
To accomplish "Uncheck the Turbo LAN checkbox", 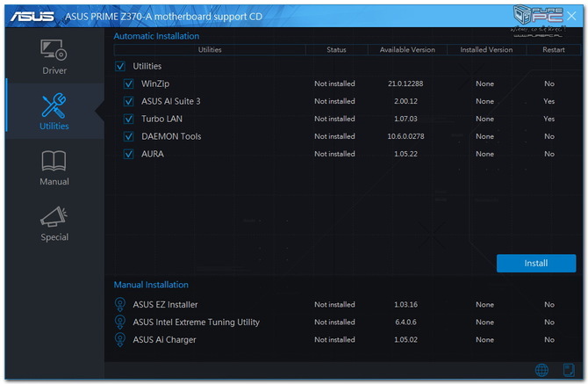I will click(x=129, y=119).
